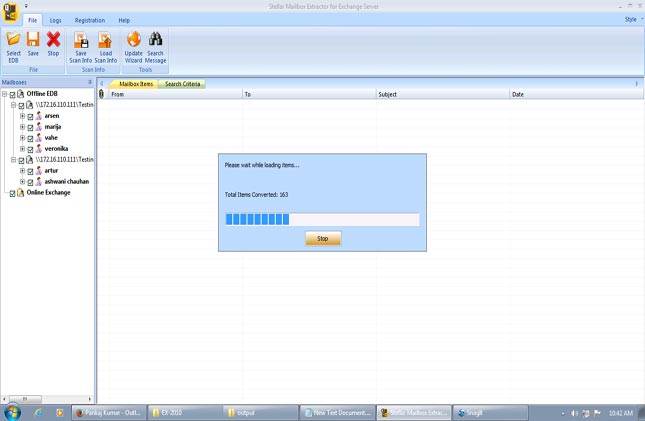Image resolution: width=645 pixels, height=421 pixels.
Task: Collapse first 172.16.110.111 database node
Action: 13,105
